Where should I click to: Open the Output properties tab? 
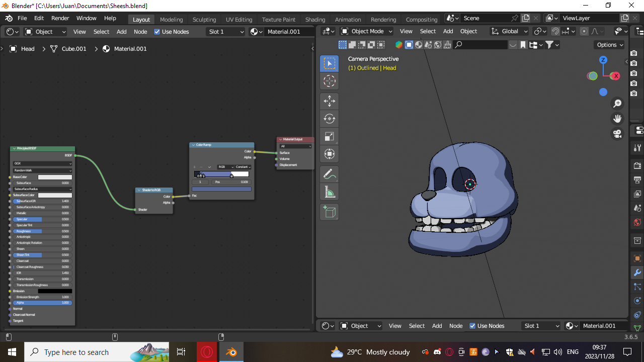point(637,180)
